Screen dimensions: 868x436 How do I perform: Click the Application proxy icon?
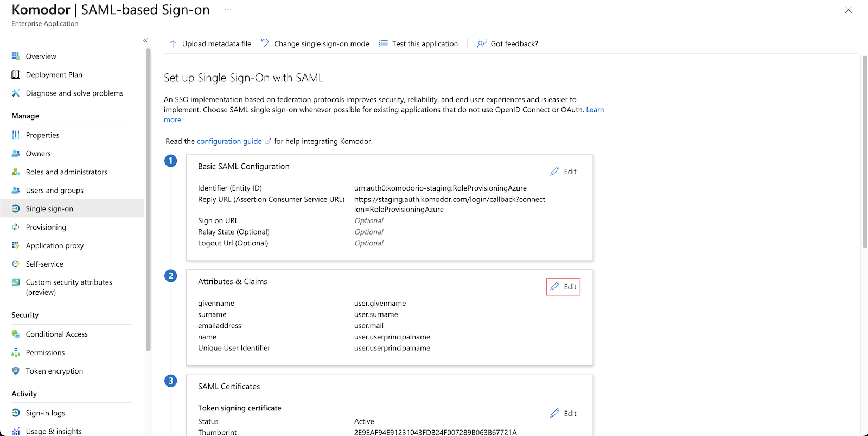16,245
